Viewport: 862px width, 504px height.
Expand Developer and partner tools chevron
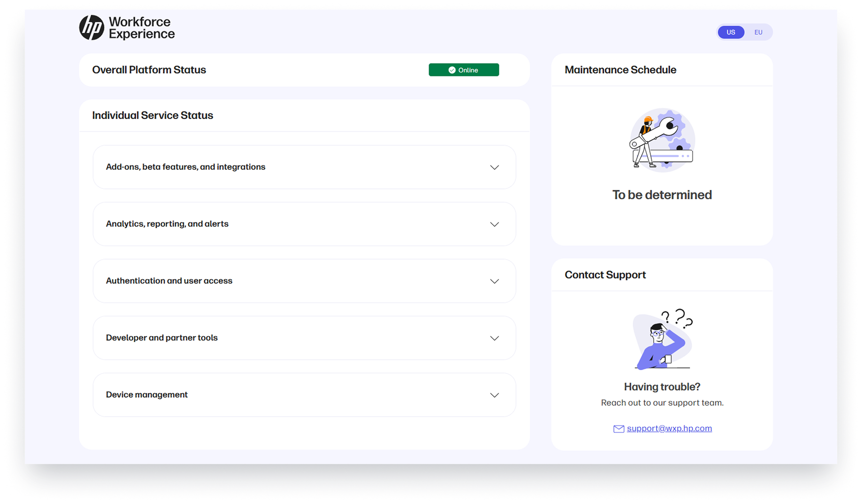coord(494,338)
